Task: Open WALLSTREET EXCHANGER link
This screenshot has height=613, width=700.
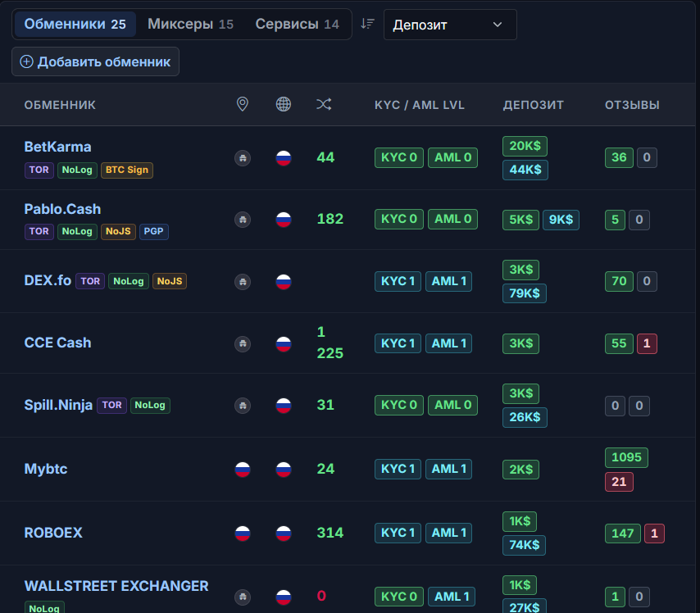Action: pyautogui.click(x=116, y=586)
